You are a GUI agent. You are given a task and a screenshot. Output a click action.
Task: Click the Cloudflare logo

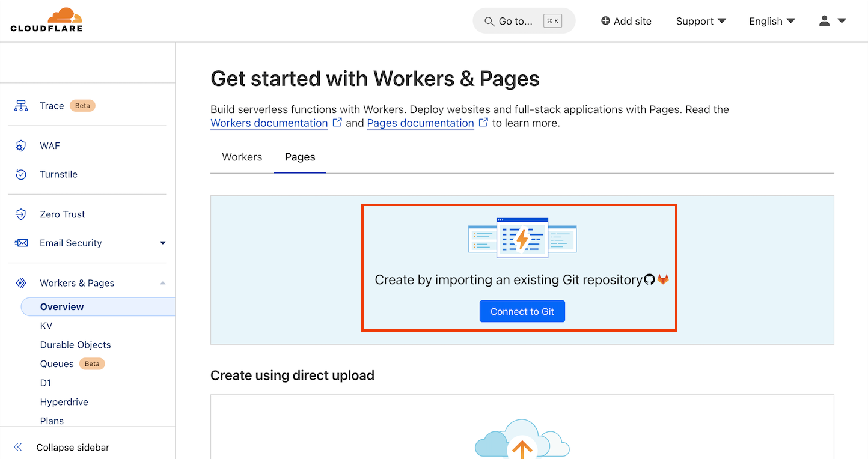tap(46, 20)
